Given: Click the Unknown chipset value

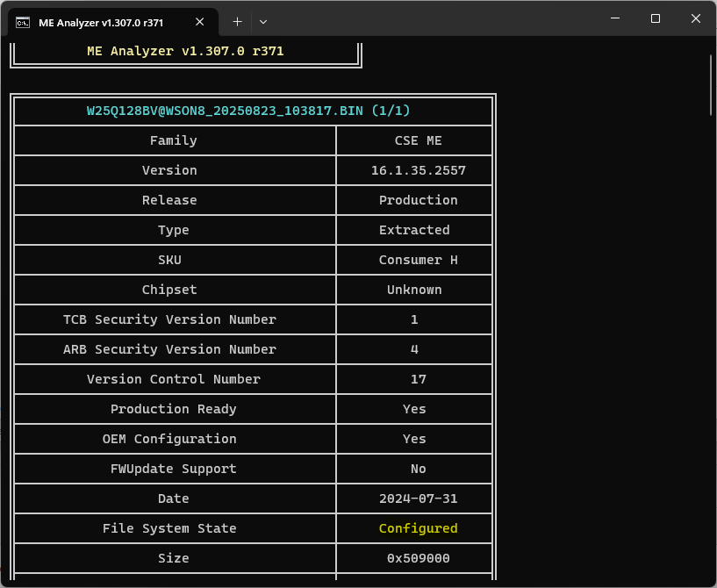Looking at the screenshot, I should [414, 290].
